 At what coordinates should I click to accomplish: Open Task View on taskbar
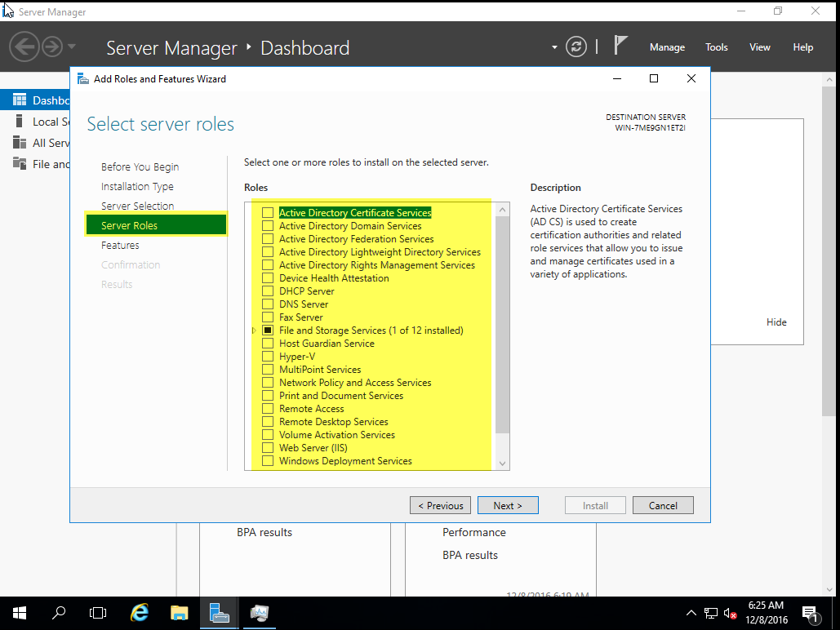(98, 613)
